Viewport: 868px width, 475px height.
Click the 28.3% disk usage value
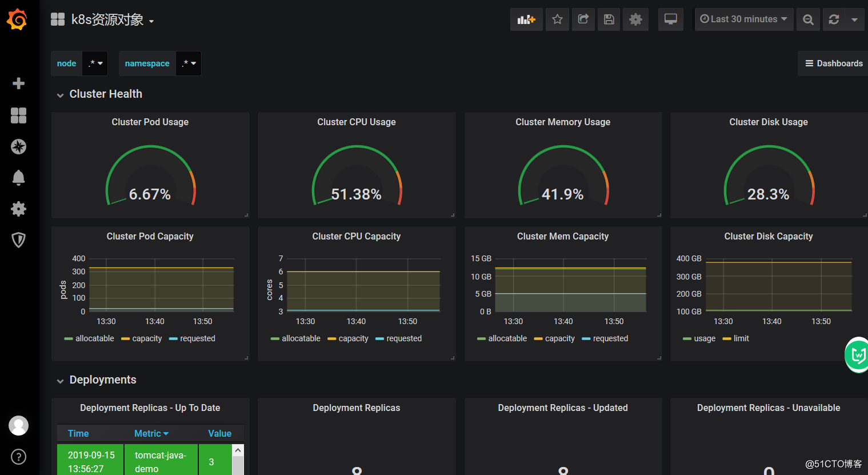tap(769, 194)
